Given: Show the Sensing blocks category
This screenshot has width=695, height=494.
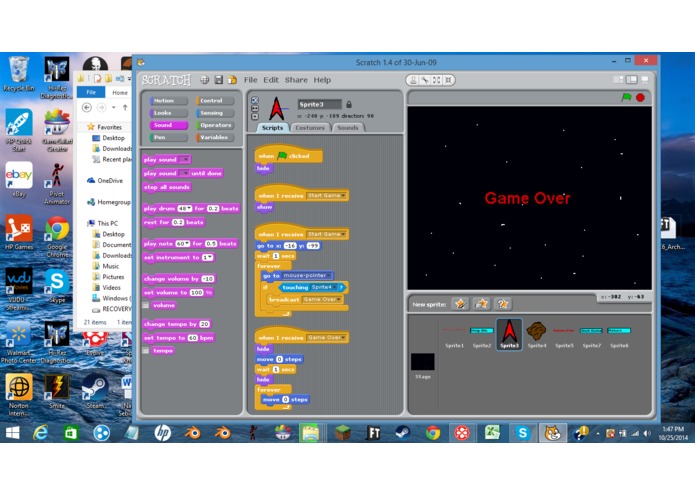Looking at the screenshot, I should coord(215,113).
